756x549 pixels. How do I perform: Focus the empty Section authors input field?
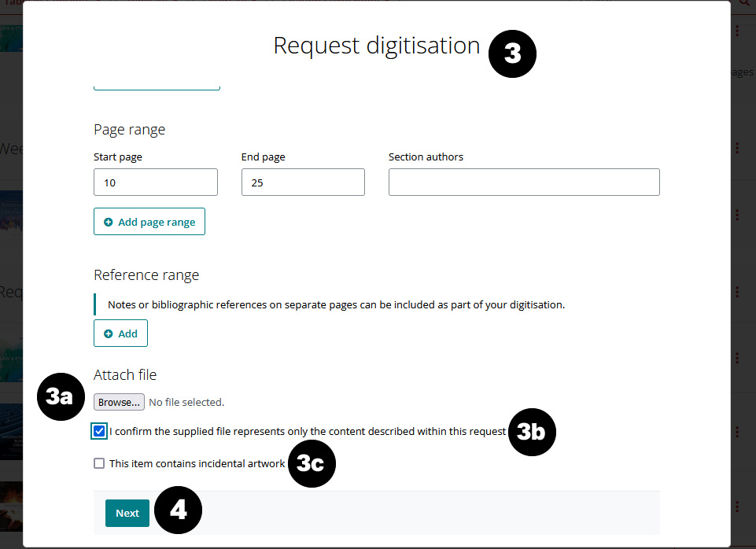pos(524,182)
